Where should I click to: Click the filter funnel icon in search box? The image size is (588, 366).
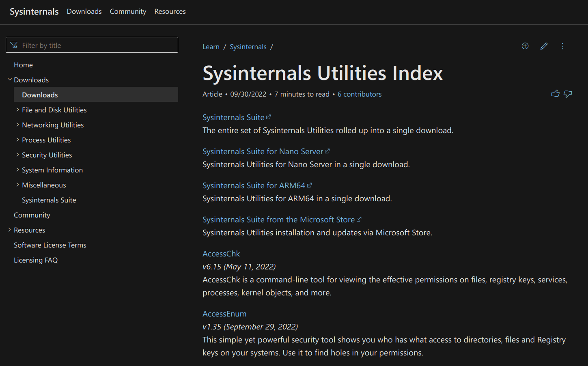tap(14, 45)
